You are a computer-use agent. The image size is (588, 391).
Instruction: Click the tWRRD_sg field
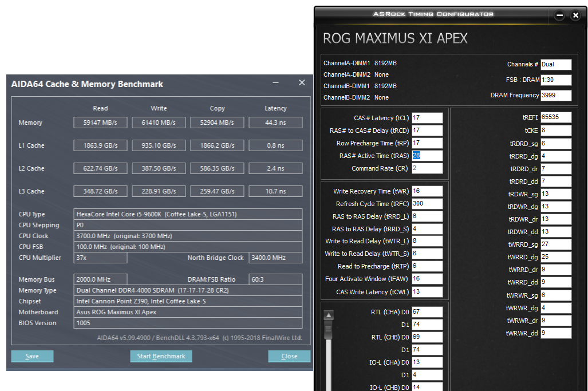(556, 244)
